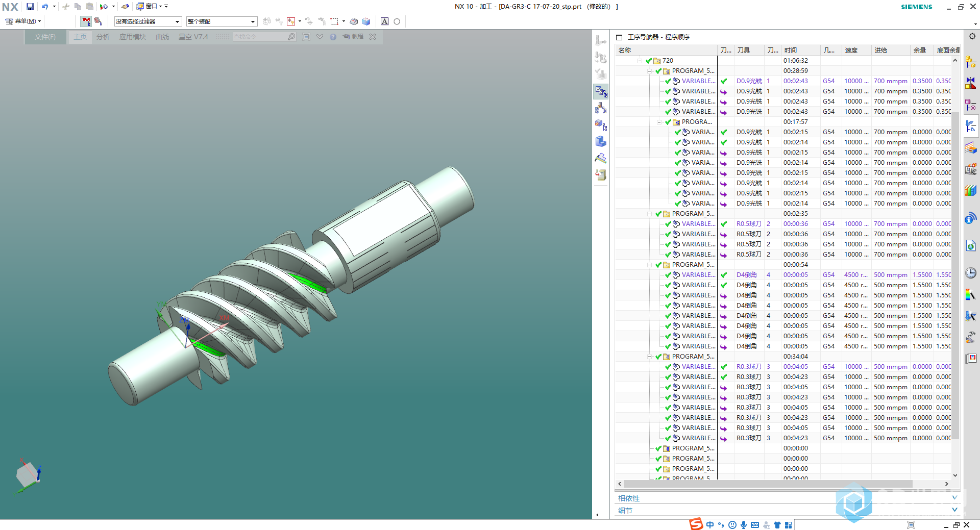Screen dimensions: 980x530
Task: Click the full screen icon in ribbon bar
Action: tap(306, 37)
